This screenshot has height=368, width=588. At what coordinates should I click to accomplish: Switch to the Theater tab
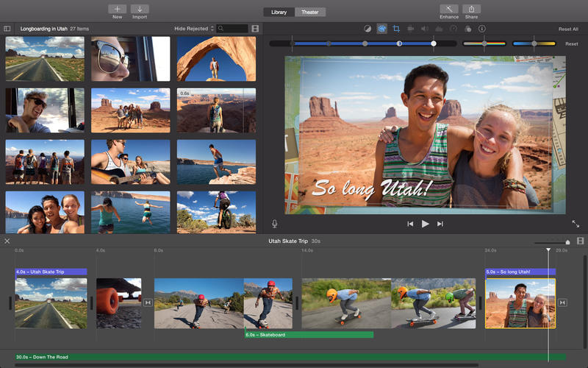(x=309, y=12)
